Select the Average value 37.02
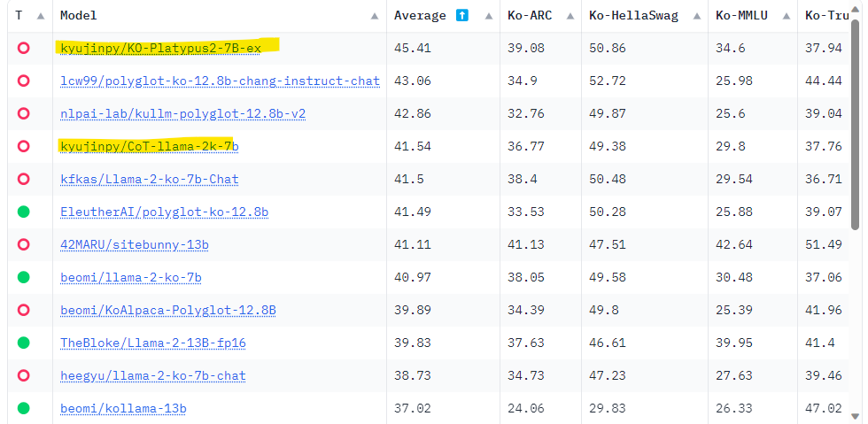The height and width of the screenshot is (424, 868). pos(413,408)
